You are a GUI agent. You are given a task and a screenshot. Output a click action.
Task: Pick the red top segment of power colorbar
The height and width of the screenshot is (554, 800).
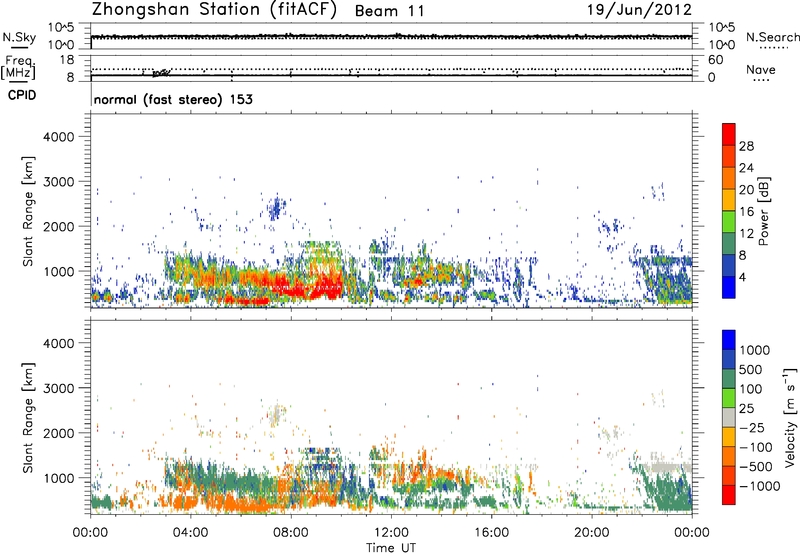[x=729, y=134]
